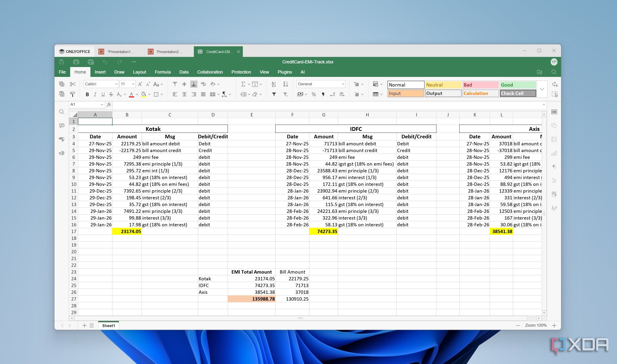Click the Cut scissors icon

(x=73, y=84)
